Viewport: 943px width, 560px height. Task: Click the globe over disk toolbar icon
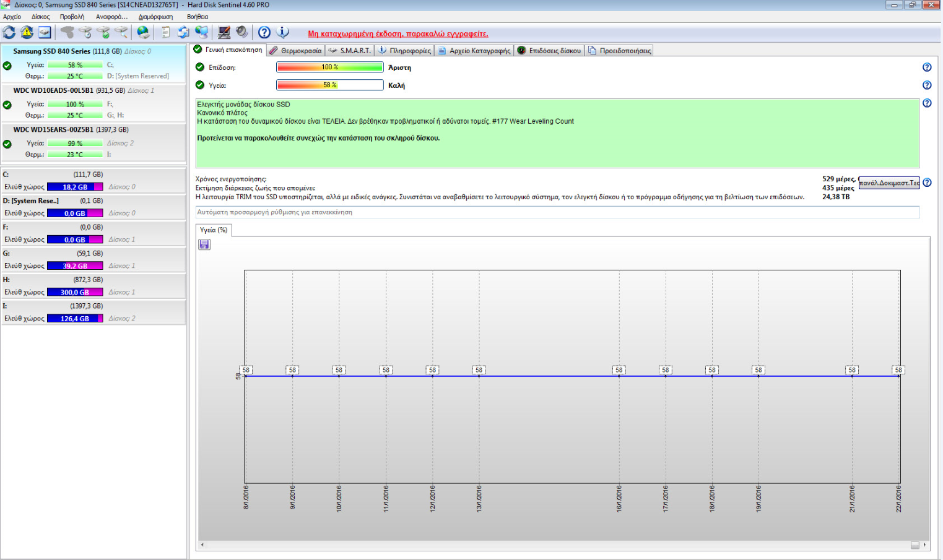143,32
